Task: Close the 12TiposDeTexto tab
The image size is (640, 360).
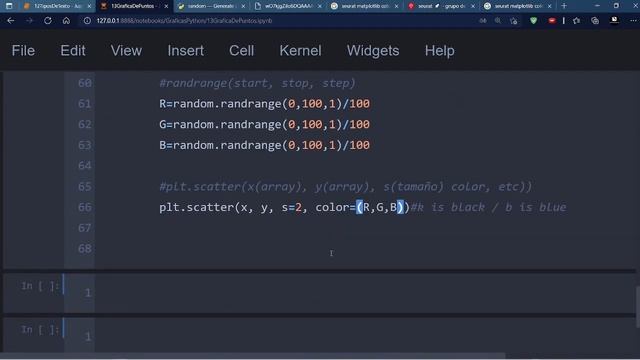Action: (x=89, y=6)
